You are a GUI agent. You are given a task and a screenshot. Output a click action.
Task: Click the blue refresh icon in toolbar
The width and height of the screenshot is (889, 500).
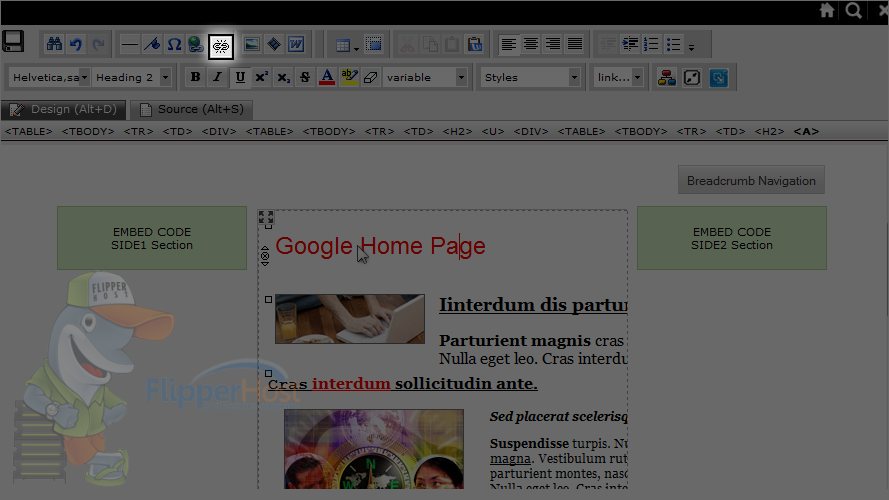coord(718,77)
